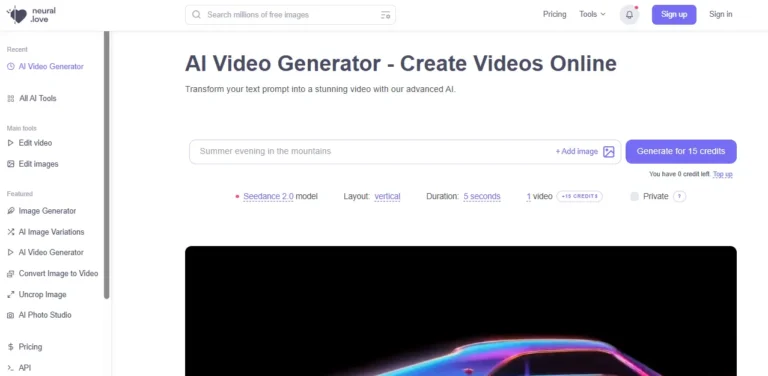Screen dimensions: 768x376
Task: Click the +15 CREDITS badge
Action: pyautogui.click(x=579, y=196)
